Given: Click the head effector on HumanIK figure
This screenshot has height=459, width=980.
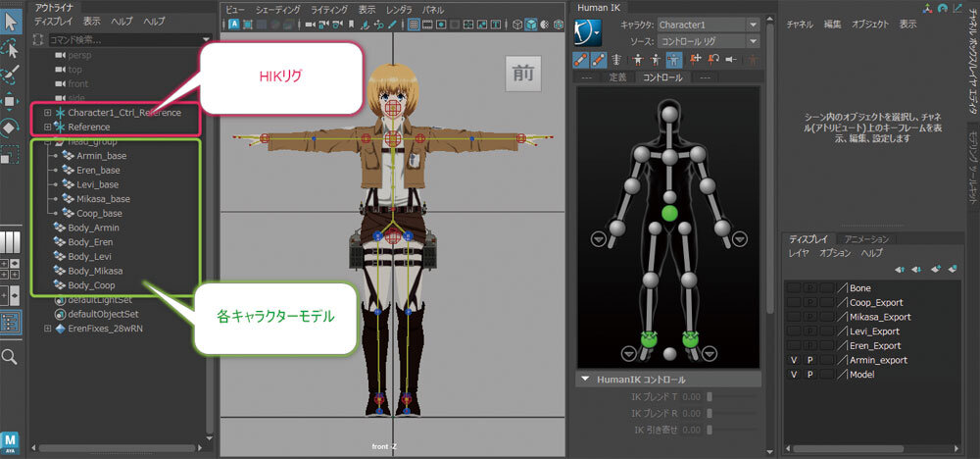Looking at the screenshot, I should 670,115.
